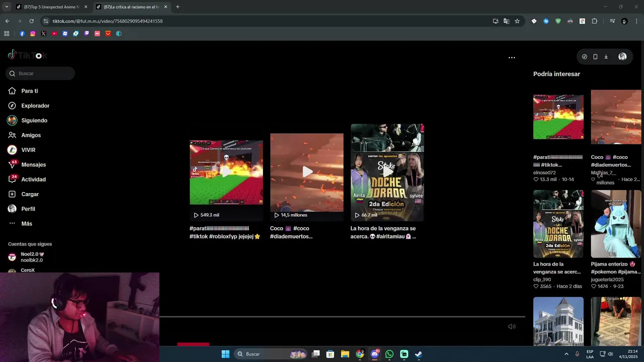Image resolution: width=644 pixels, height=362 pixels.
Task: Open the Facebook bookmark
Action: (22, 34)
